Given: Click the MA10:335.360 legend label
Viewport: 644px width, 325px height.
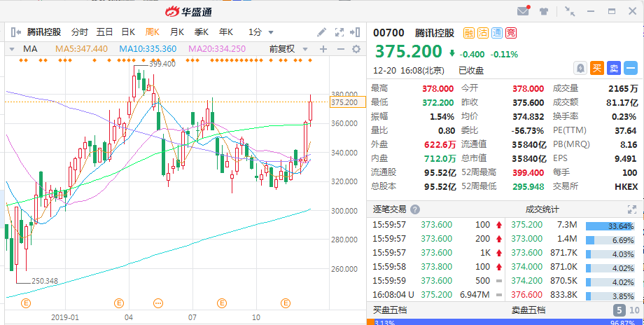Looking at the screenshot, I should pyautogui.click(x=148, y=49).
